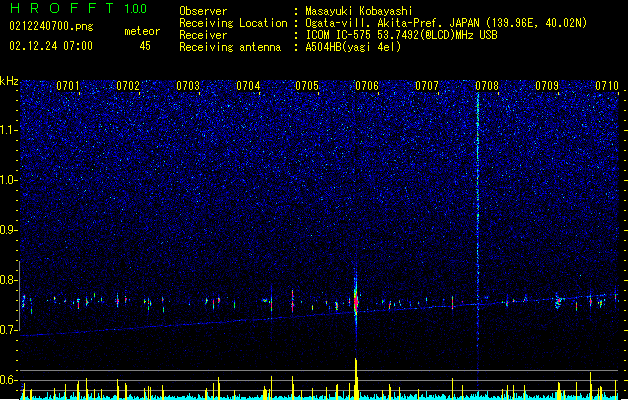The image size is (629, 400).
Task: Click the 0708 time marker
Action: tap(487, 86)
